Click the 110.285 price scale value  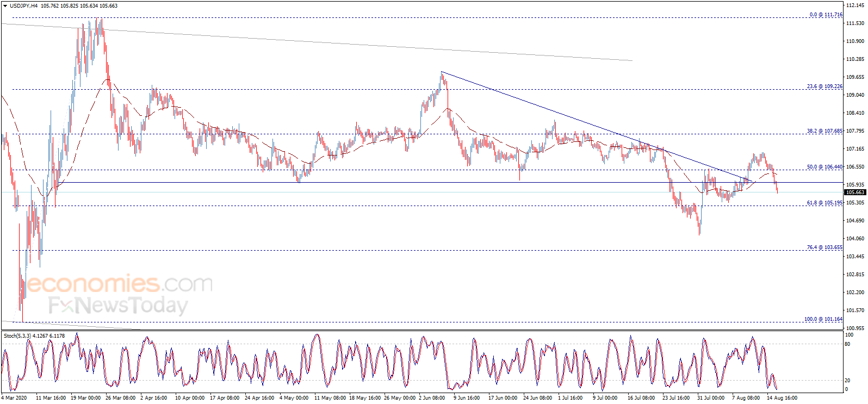point(855,59)
